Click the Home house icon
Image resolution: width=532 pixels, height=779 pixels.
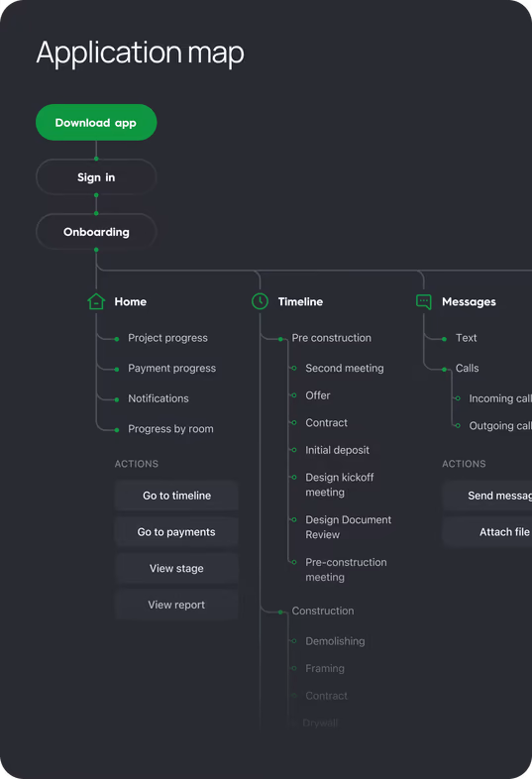pos(96,301)
